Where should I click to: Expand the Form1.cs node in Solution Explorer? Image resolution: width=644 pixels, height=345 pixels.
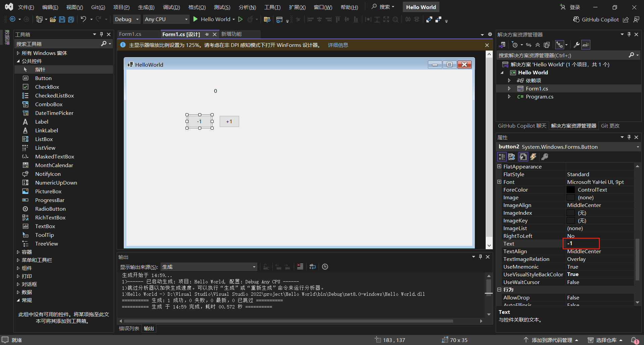(509, 89)
